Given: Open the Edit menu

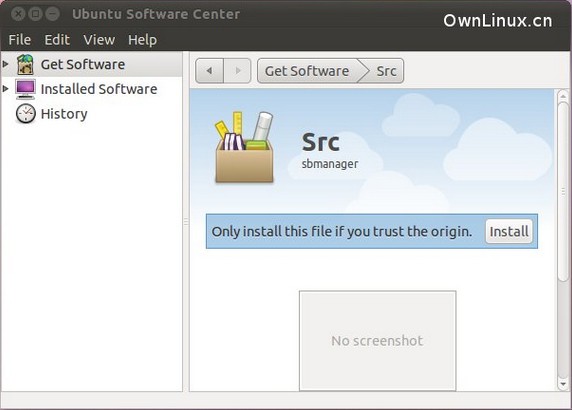Looking at the screenshot, I should tap(57, 39).
